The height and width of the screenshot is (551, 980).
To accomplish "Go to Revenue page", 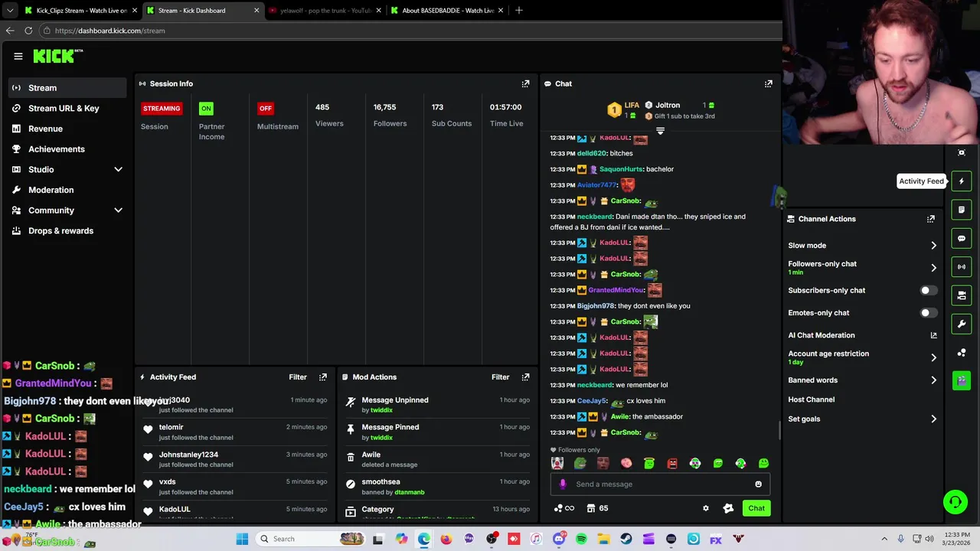I will coord(67,129).
